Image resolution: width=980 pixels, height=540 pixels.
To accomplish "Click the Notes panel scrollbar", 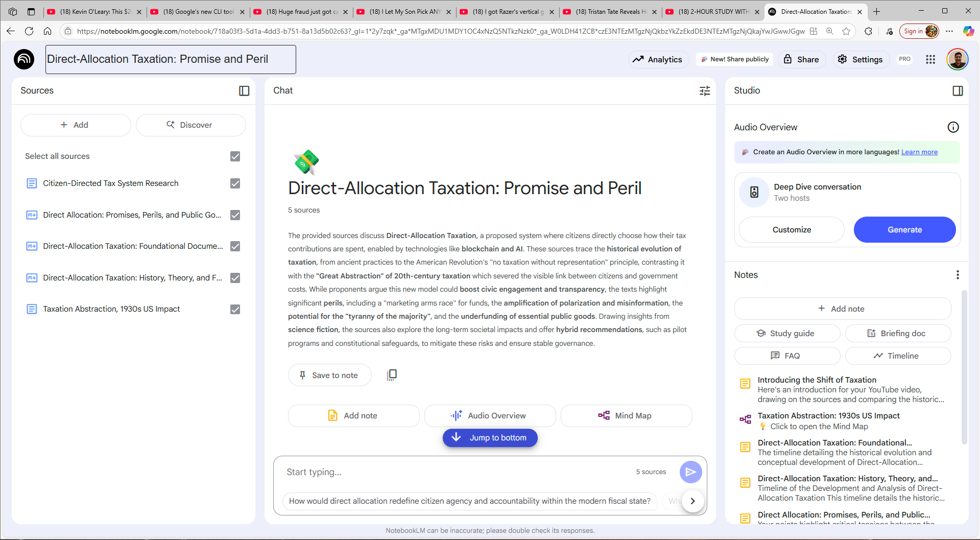I will [x=964, y=368].
